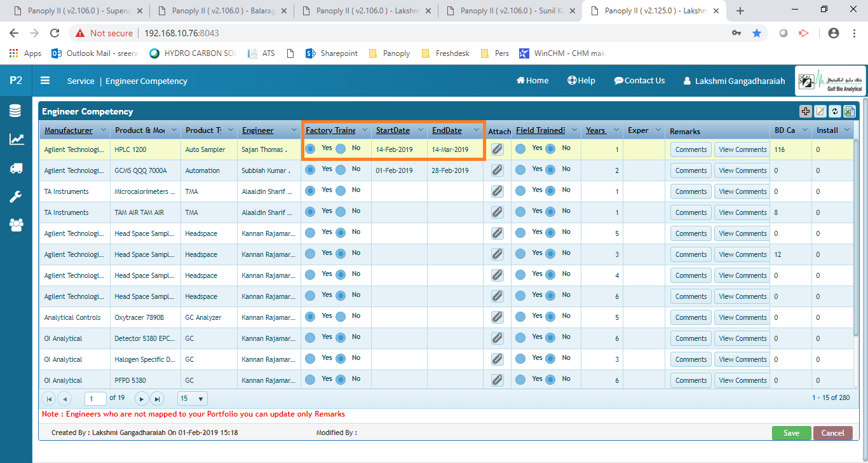
Task: Open Factory Trained column filter arrow
Action: [x=365, y=130]
